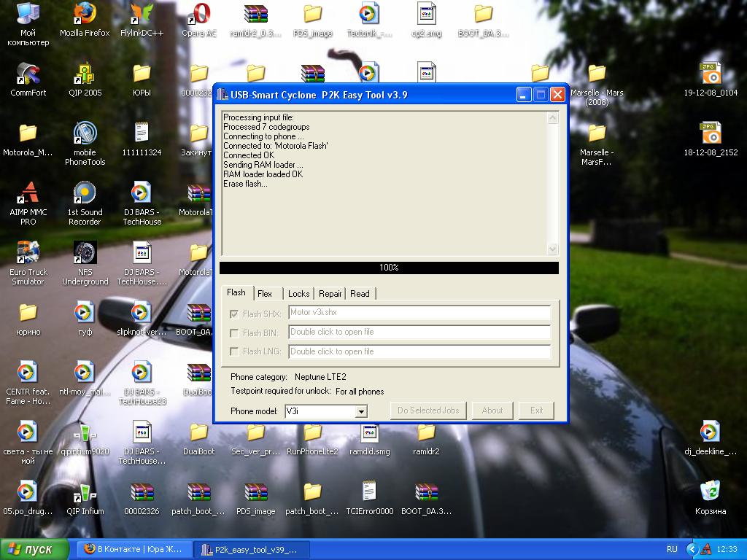Select the TCIError0000 text file icon
Image resolution: width=747 pixels, height=560 pixels.
pyautogui.click(x=370, y=498)
